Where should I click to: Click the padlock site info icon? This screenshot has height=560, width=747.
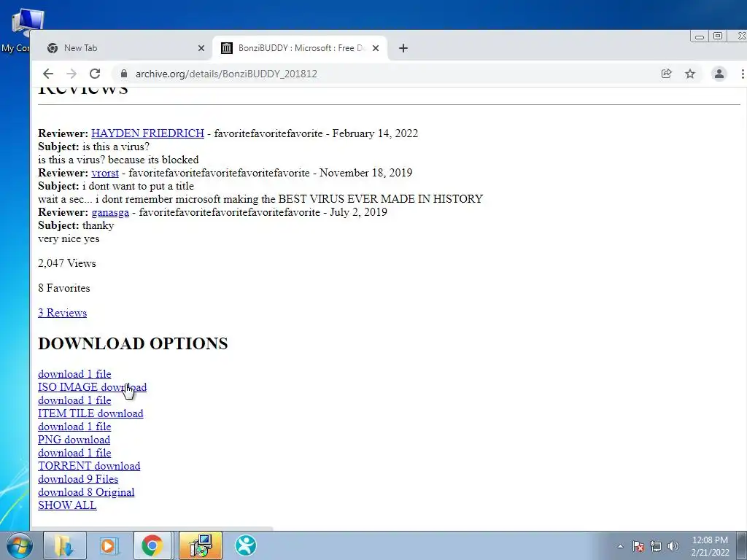(124, 74)
